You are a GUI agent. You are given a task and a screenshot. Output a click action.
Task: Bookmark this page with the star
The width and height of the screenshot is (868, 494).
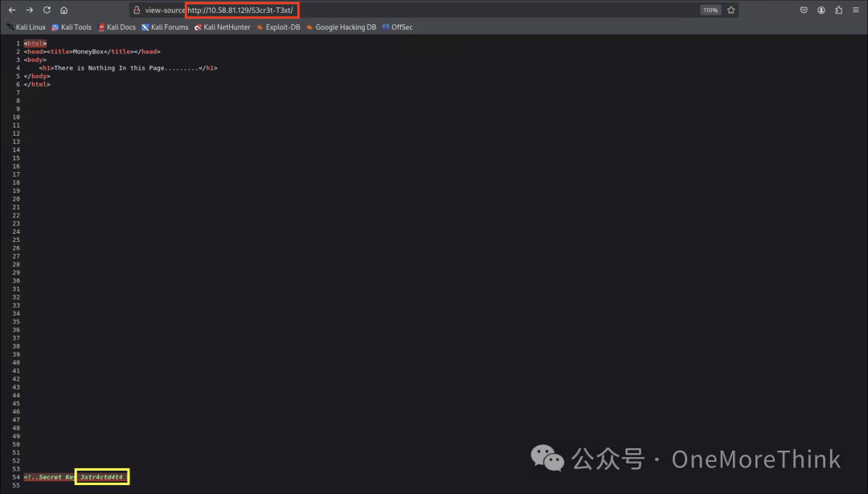731,10
